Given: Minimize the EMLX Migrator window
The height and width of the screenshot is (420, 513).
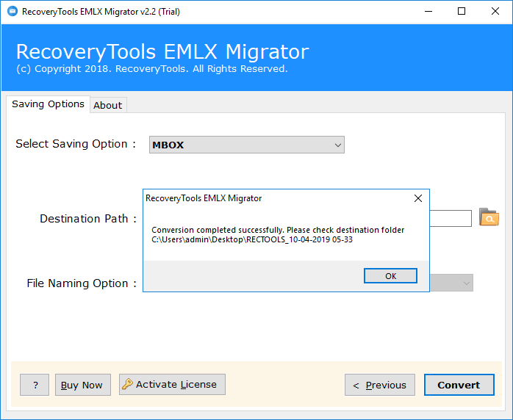Looking at the screenshot, I should point(428,12).
